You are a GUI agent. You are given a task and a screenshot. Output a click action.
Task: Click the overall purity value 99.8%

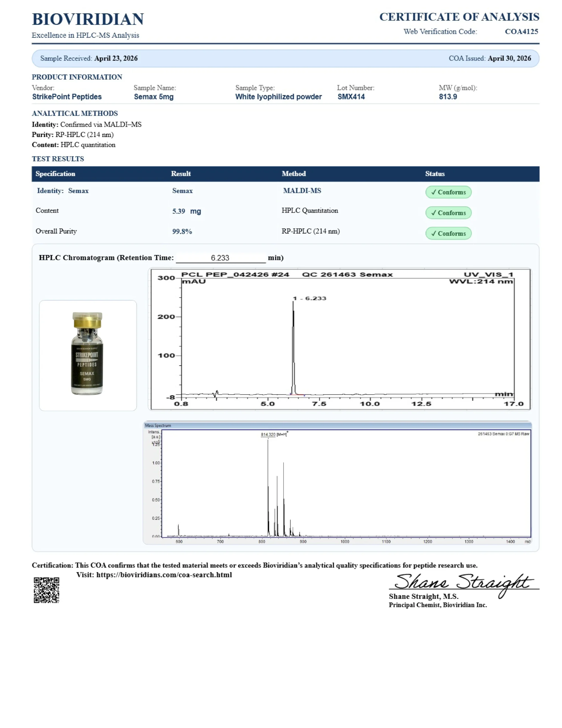[x=182, y=231]
